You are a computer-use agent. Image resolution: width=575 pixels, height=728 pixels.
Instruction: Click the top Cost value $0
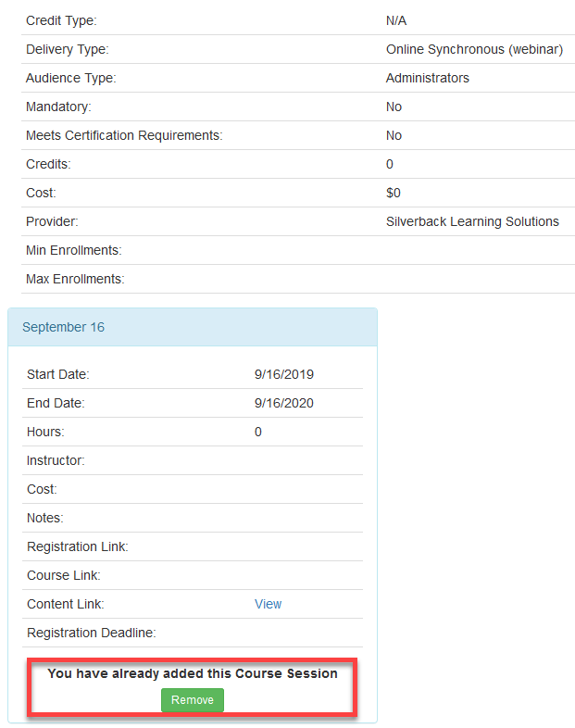394,193
